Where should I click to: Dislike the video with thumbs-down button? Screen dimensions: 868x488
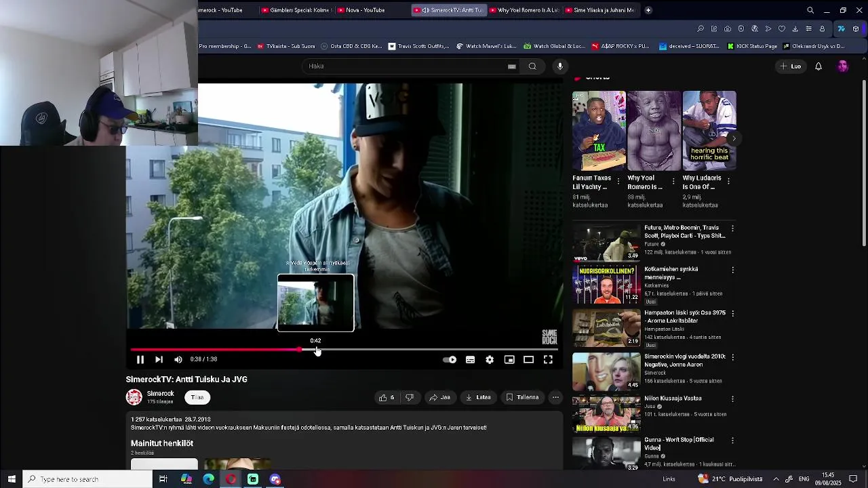410,397
